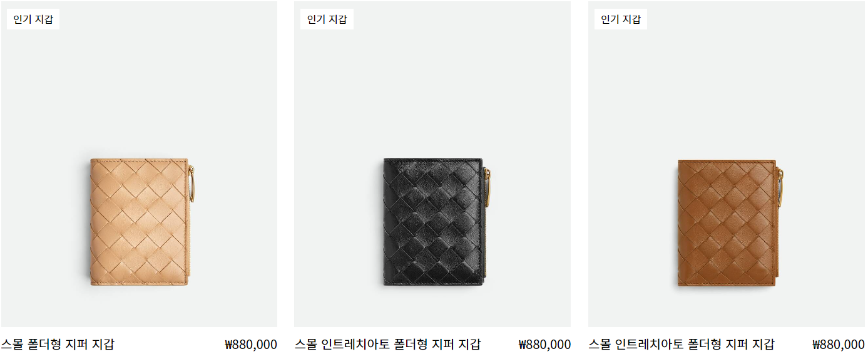Open the brown wallet's 스몰 인트레치아토 폴더형 지퍼 지갑 title

tap(681, 344)
